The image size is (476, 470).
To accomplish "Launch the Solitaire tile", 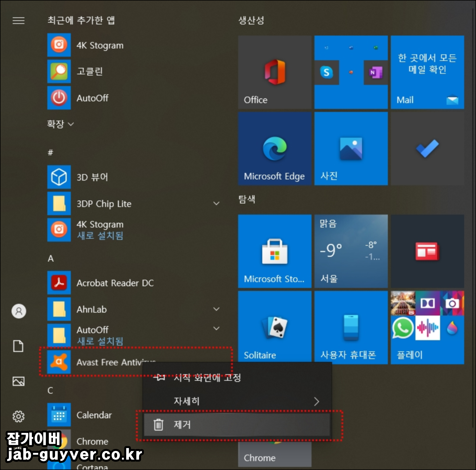I will pos(275,327).
